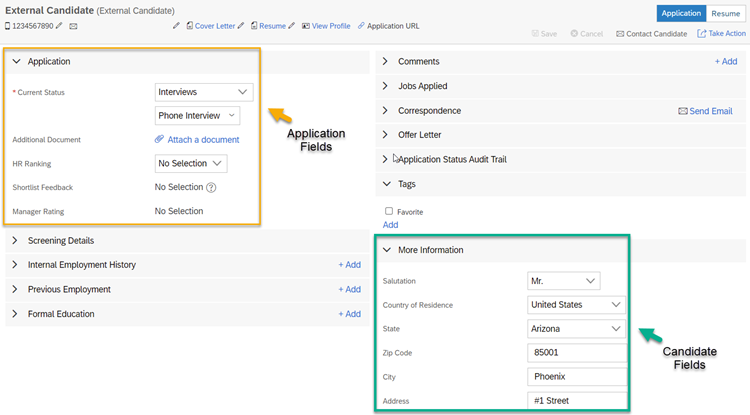Select the Application tab button
The image size is (750, 415).
point(681,13)
